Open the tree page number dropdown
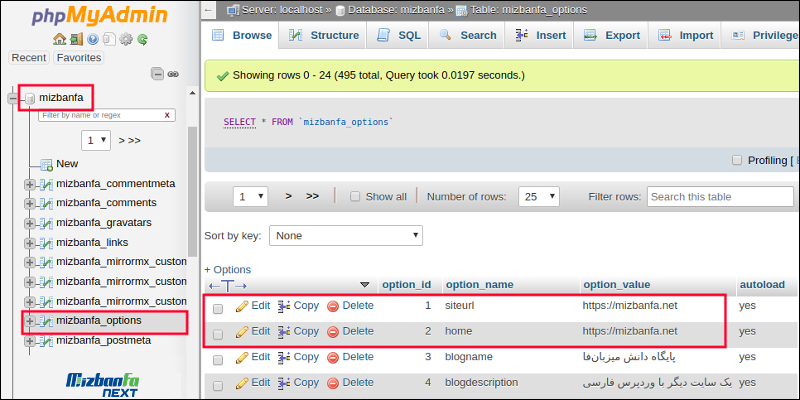 click(96, 140)
